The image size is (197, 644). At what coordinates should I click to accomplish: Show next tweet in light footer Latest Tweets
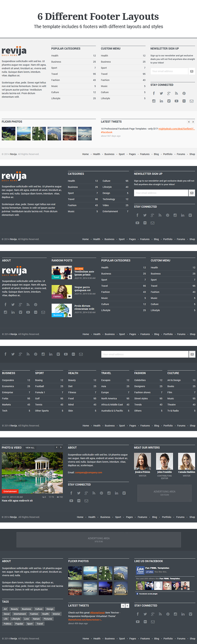pos(193,122)
